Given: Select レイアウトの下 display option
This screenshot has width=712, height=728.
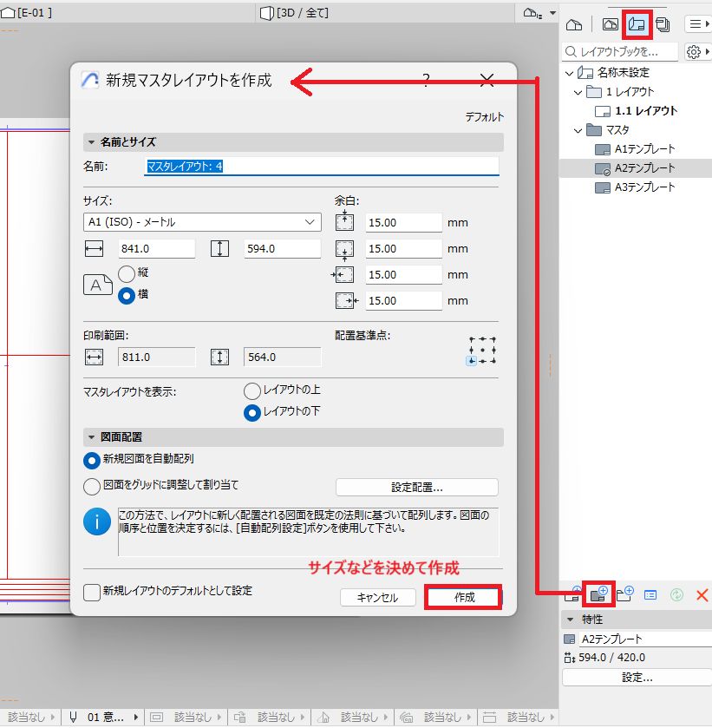Looking at the screenshot, I should tap(252, 413).
